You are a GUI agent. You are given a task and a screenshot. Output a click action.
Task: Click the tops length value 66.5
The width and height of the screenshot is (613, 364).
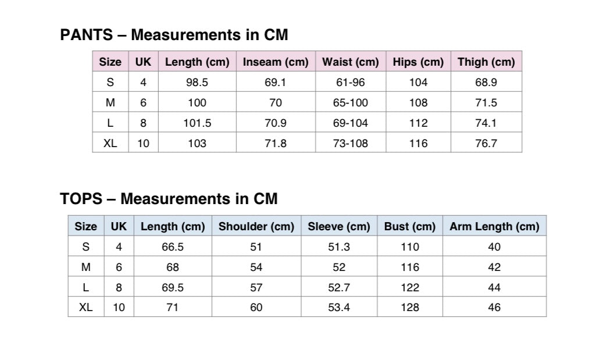click(x=172, y=247)
